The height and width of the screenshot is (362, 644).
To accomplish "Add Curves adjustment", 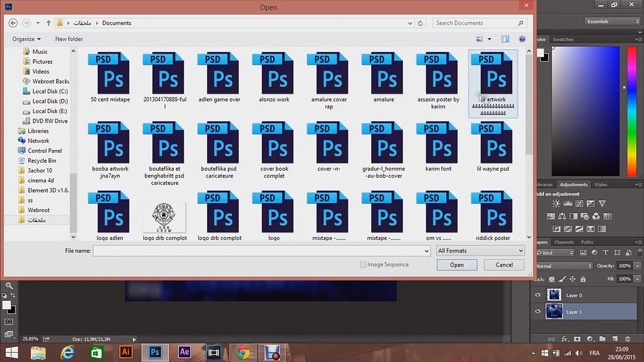I will pos(579,204).
